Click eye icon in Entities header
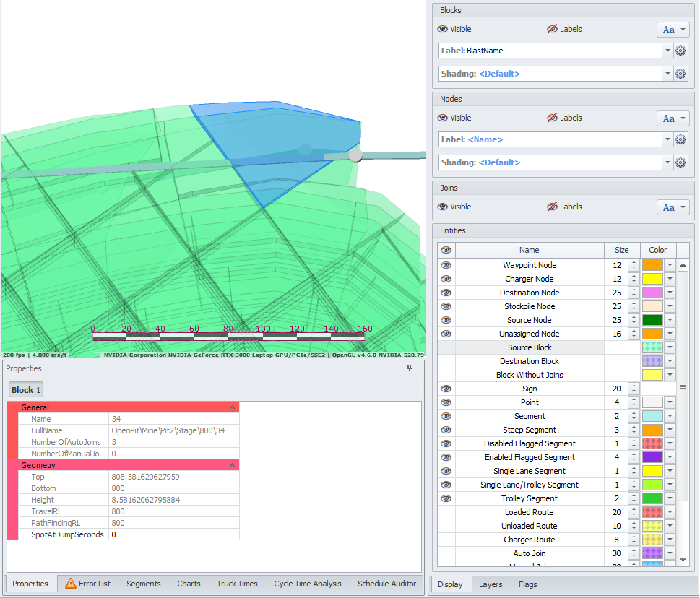 pyautogui.click(x=446, y=250)
